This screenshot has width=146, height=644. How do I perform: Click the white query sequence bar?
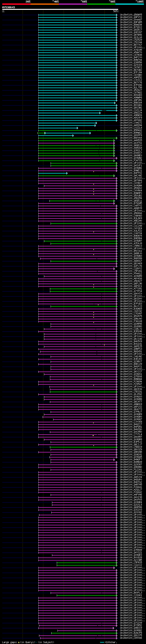point(60,10)
